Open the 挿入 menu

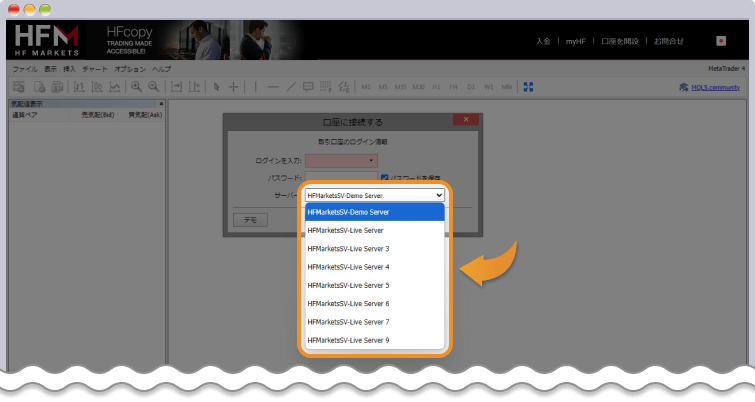69,69
